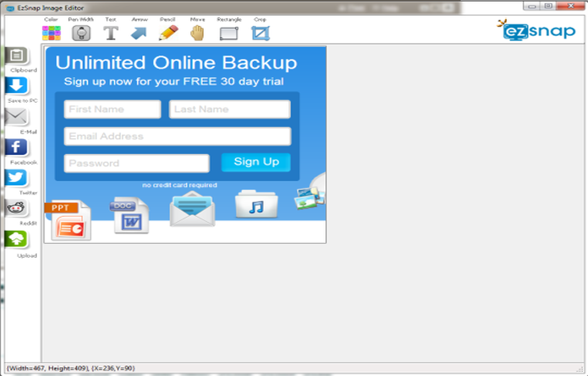The image size is (588, 376).
Task: Click the First Name field
Action: click(112, 109)
